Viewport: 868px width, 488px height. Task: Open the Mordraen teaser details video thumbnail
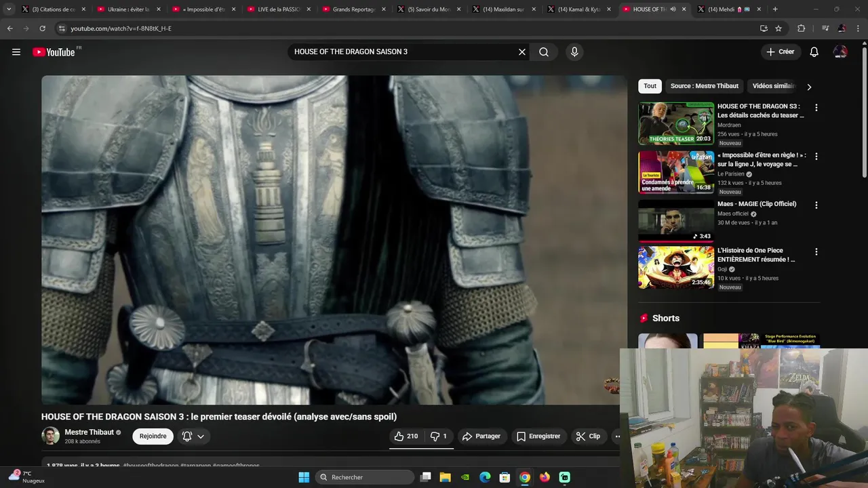pyautogui.click(x=676, y=123)
